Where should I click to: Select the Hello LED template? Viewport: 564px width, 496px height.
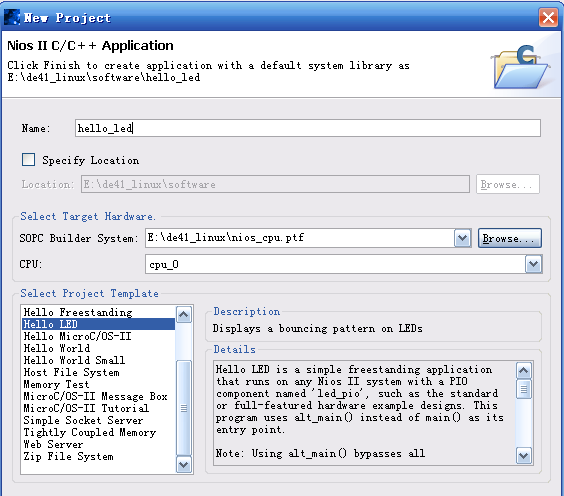[x=98, y=324]
